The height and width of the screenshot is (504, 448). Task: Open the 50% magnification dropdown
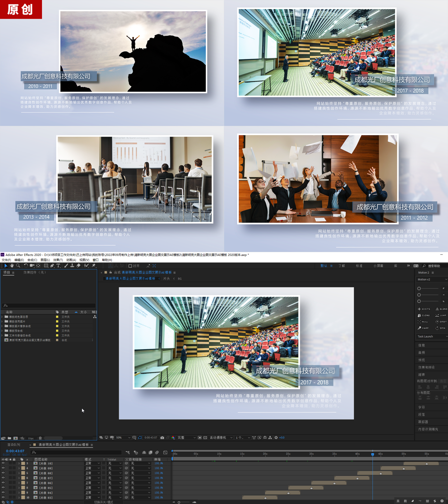tap(123, 438)
